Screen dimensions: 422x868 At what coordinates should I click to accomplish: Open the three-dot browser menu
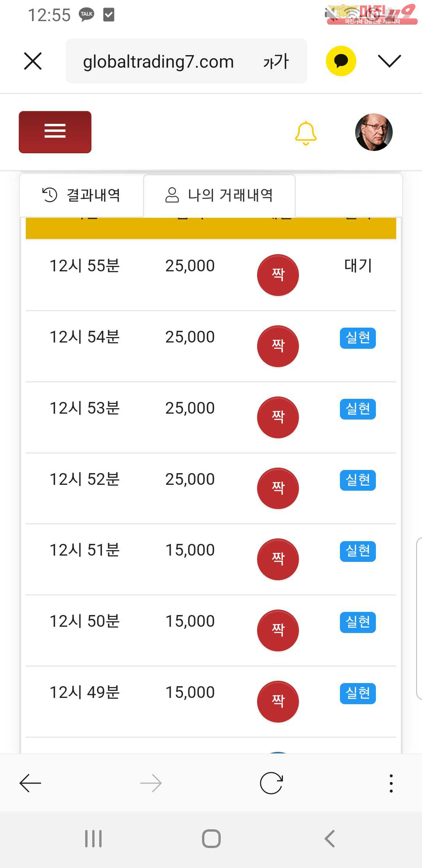391,783
